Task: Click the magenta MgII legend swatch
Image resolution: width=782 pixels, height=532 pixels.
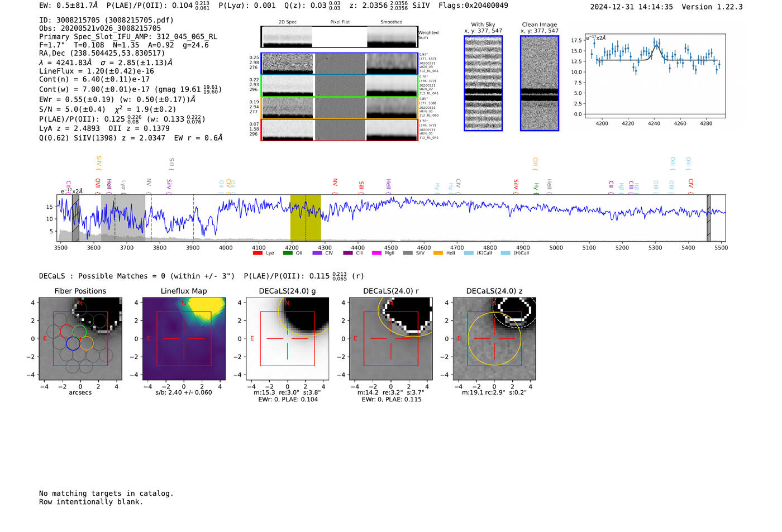Action: coord(377,253)
